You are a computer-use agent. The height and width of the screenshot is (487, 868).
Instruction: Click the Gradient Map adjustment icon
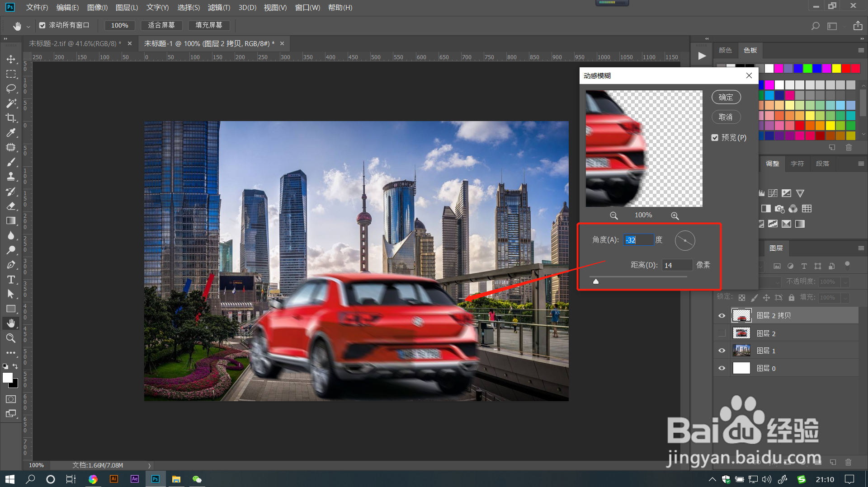(800, 224)
